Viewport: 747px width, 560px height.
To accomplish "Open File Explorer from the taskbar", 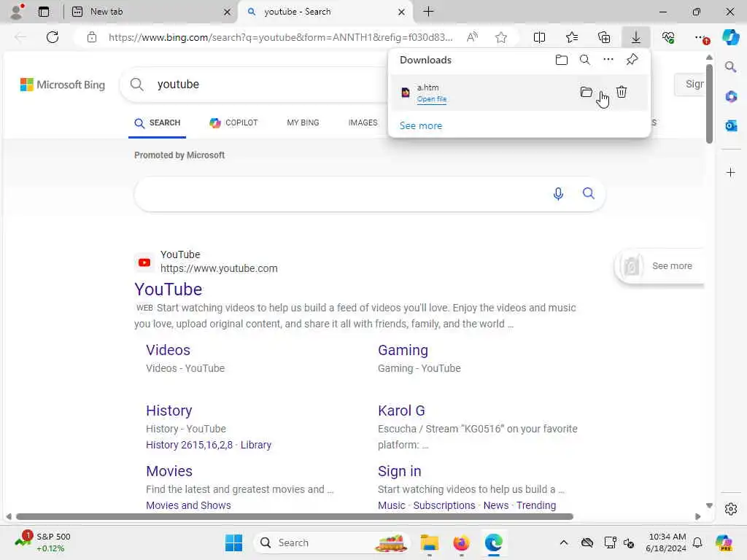I will click(x=429, y=542).
